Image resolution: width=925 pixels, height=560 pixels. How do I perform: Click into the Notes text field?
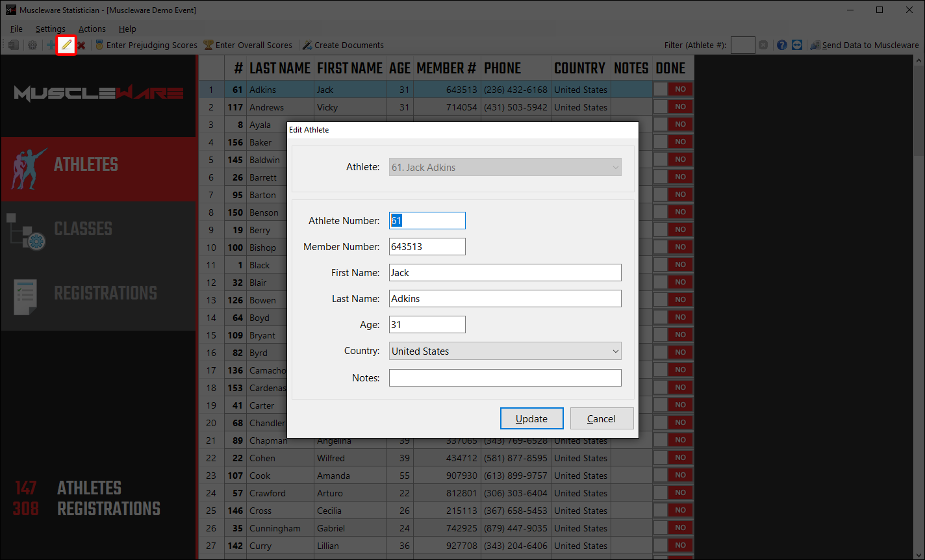(505, 377)
